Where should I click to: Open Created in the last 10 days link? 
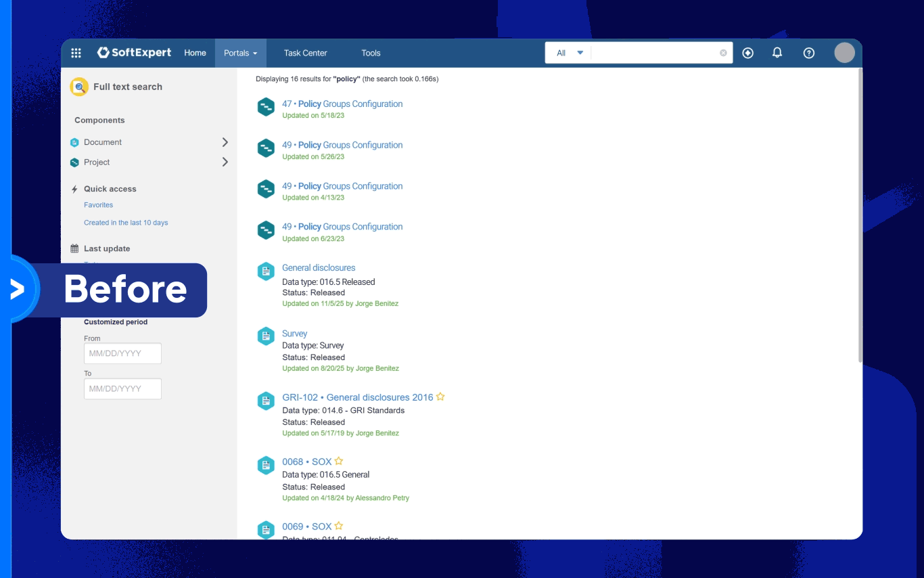[126, 223]
